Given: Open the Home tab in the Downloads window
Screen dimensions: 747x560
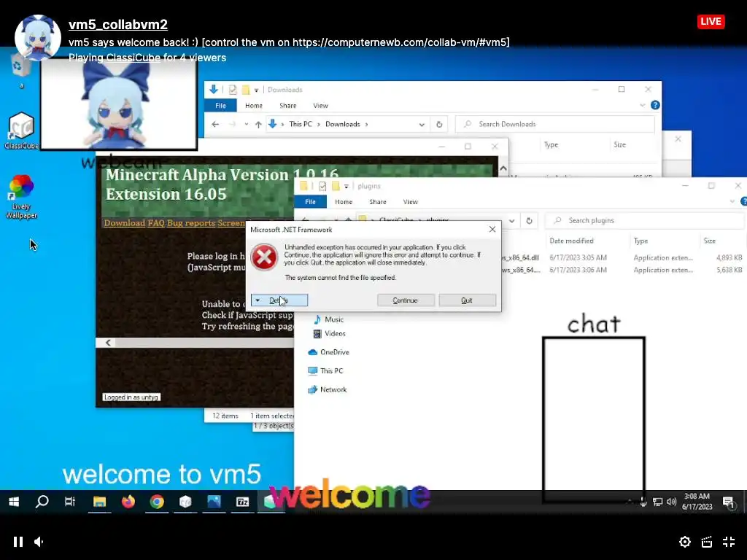Looking at the screenshot, I should coord(253,105).
